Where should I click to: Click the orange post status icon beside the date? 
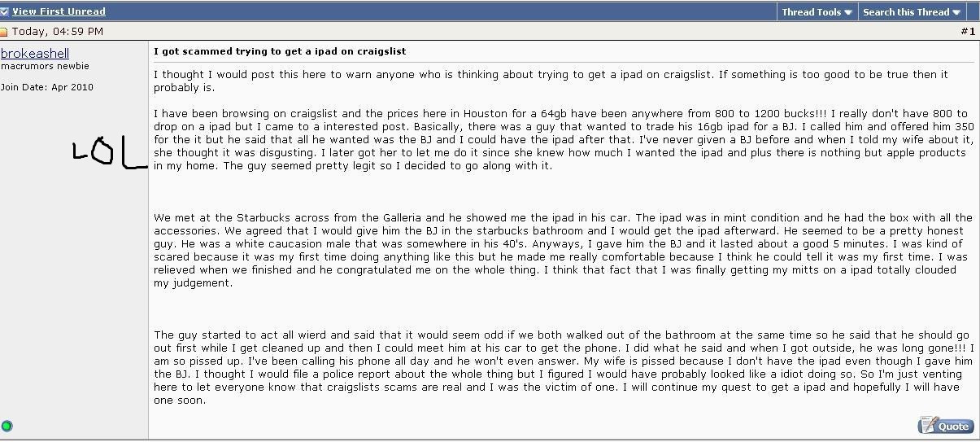point(4,32)
